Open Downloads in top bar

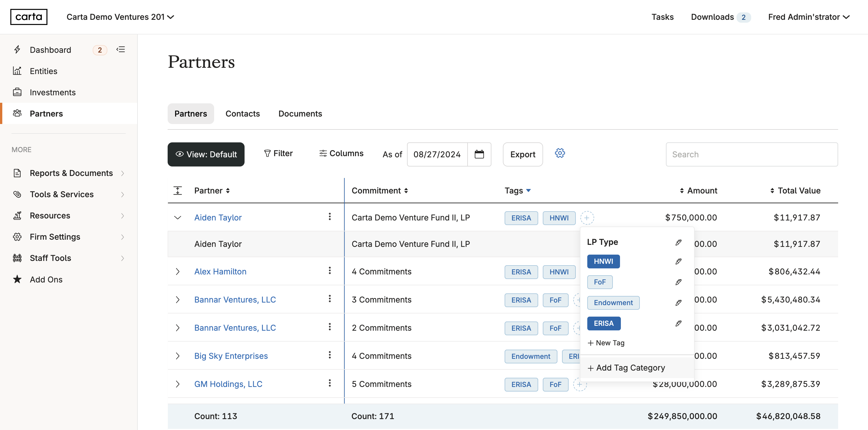720,17
